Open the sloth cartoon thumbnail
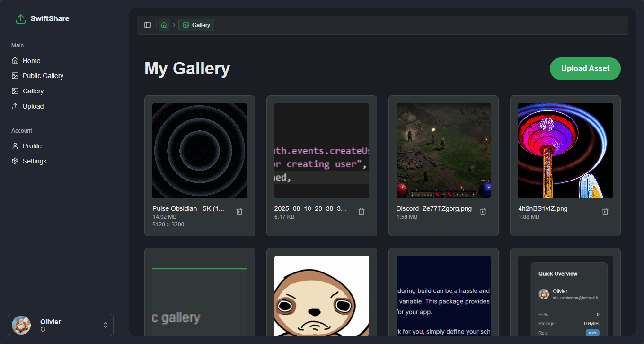This screenshot has height=344, width=644. (x=322, y=296)
